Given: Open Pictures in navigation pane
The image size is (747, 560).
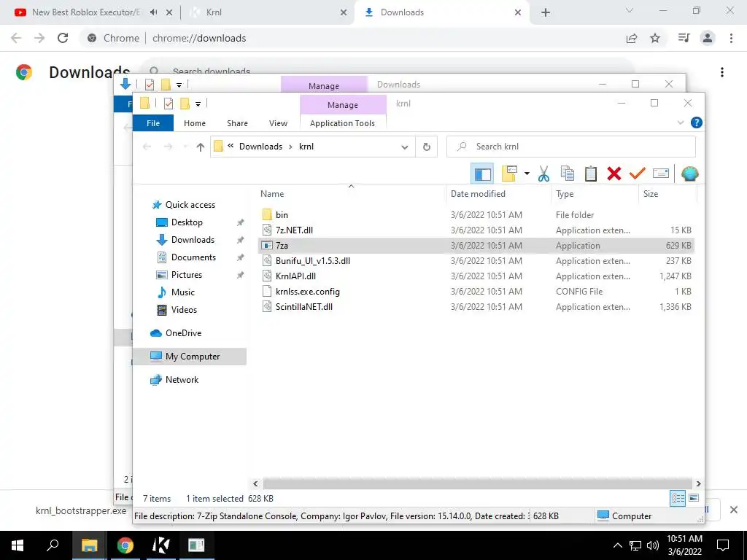Looking at the screenshot, I should [186, 275].
